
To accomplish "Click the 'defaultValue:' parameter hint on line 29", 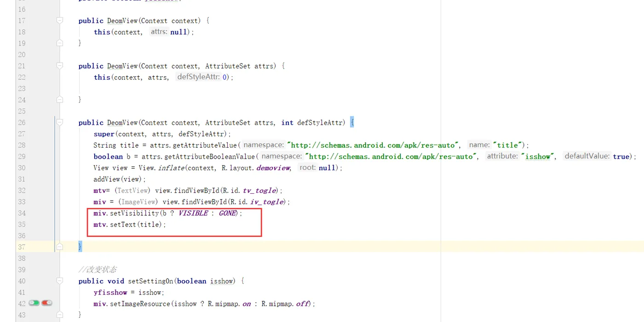I will pyautogui.click(x=587, y=156).
